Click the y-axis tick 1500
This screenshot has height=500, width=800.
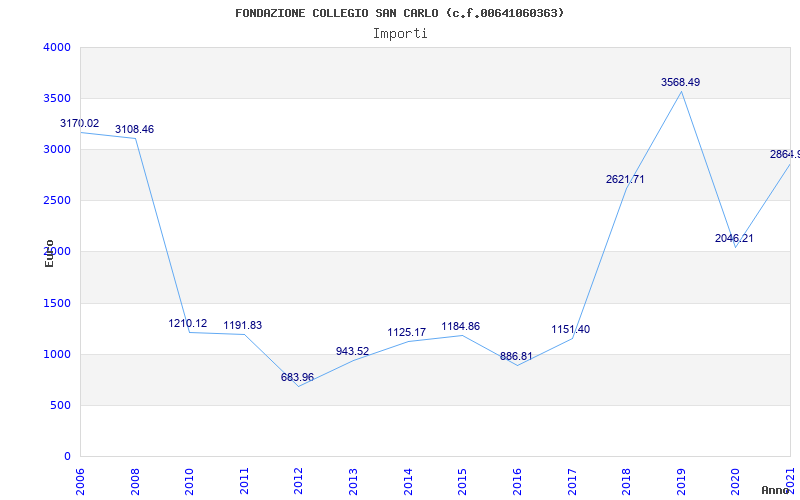point(57,304)
